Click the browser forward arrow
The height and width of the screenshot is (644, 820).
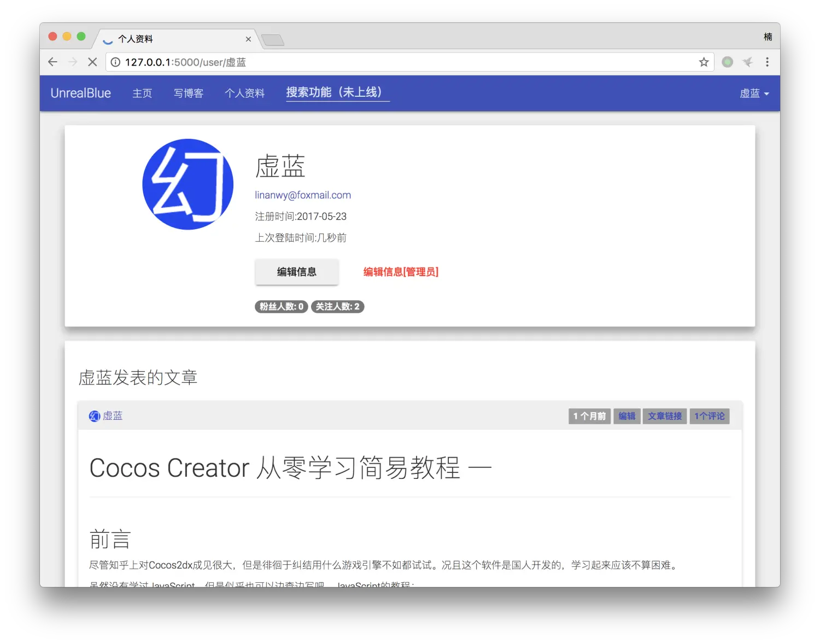click(73, 62)
